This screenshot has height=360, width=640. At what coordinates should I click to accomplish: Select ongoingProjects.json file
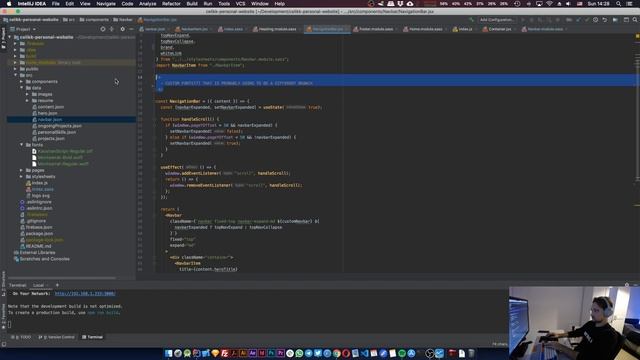click(60, 126)
